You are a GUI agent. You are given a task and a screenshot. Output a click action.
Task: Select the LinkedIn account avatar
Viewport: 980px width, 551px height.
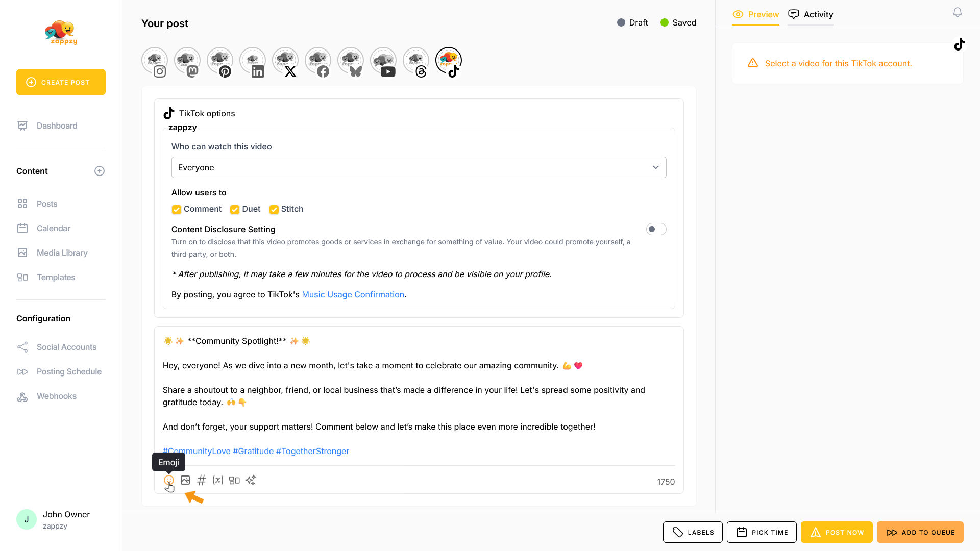(x=253, y=62)
